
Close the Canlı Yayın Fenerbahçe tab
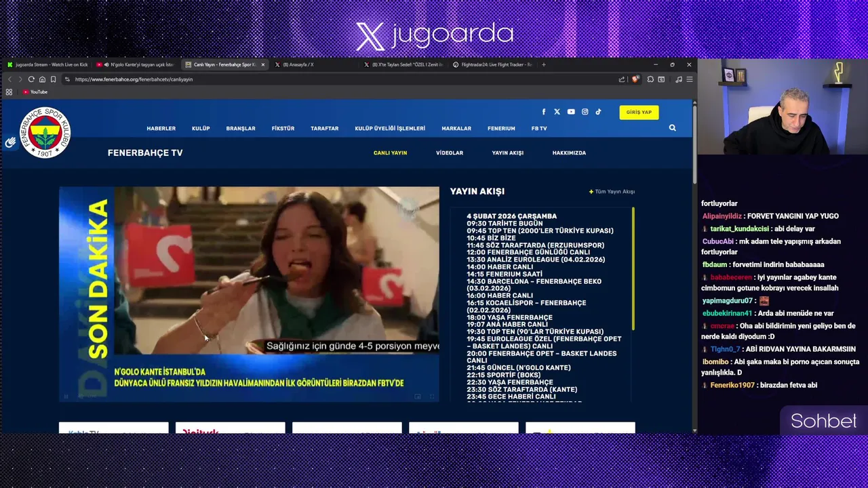pyautogui.click(x=262, y=64)
